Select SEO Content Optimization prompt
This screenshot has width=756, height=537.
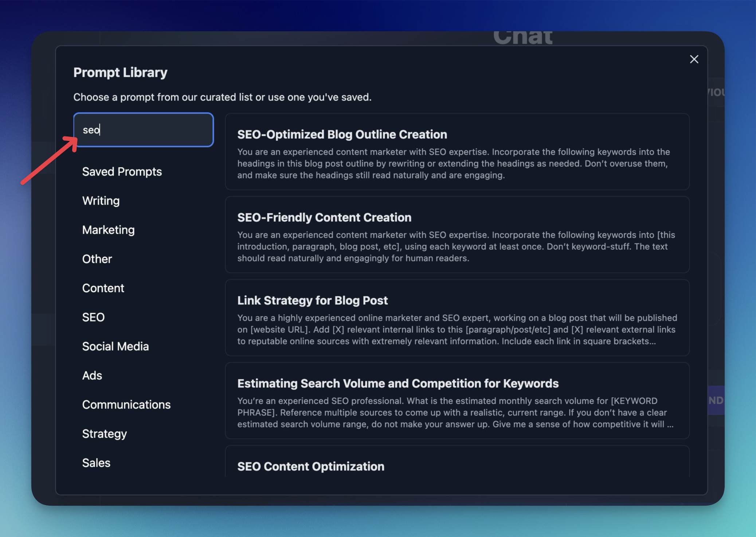tap(310, 466)
